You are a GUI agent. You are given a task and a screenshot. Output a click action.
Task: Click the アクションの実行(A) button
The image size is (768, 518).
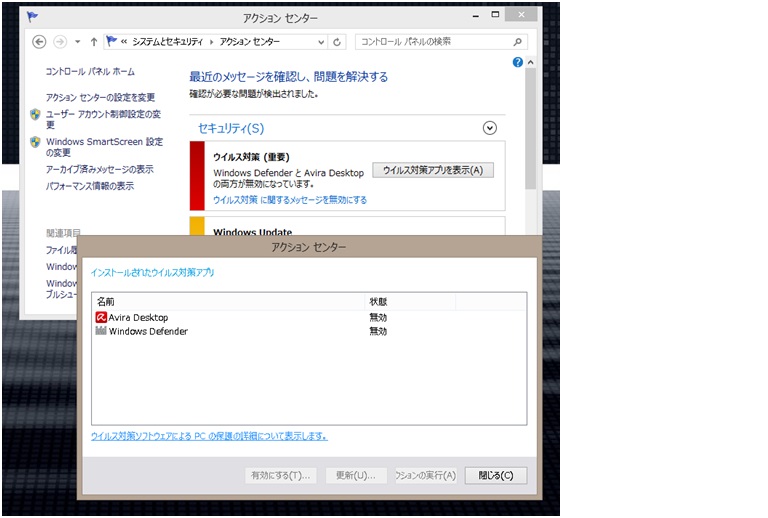(426, 475)
